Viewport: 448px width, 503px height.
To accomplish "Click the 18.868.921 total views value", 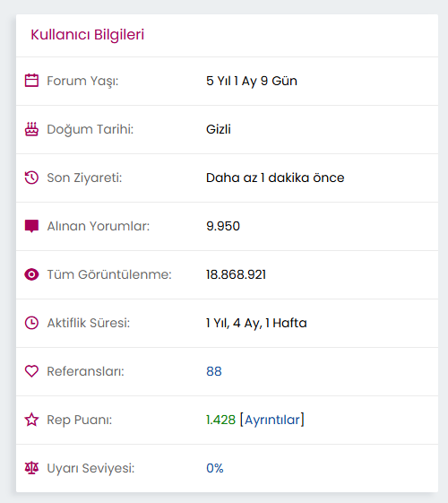I will click(x=237, y=274).
